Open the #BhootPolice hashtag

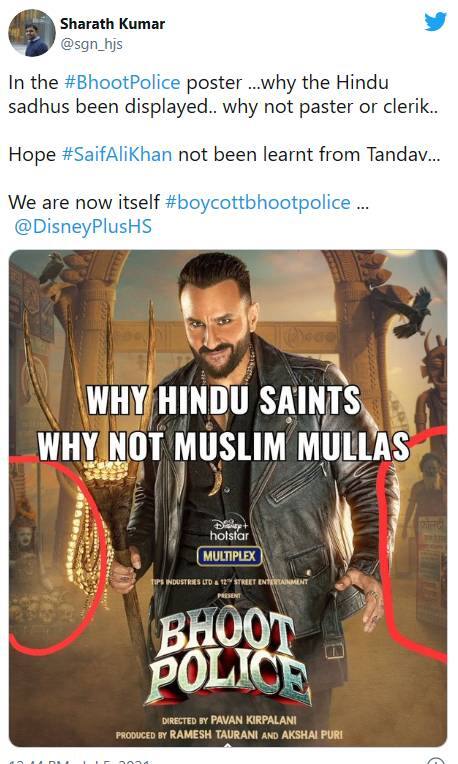pyautogui.click(x=122, y=82)
